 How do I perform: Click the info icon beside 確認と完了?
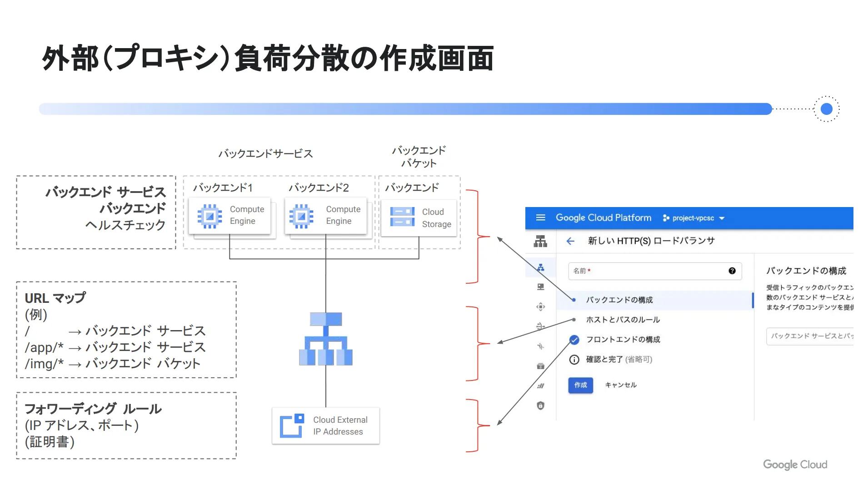[574, 360]
